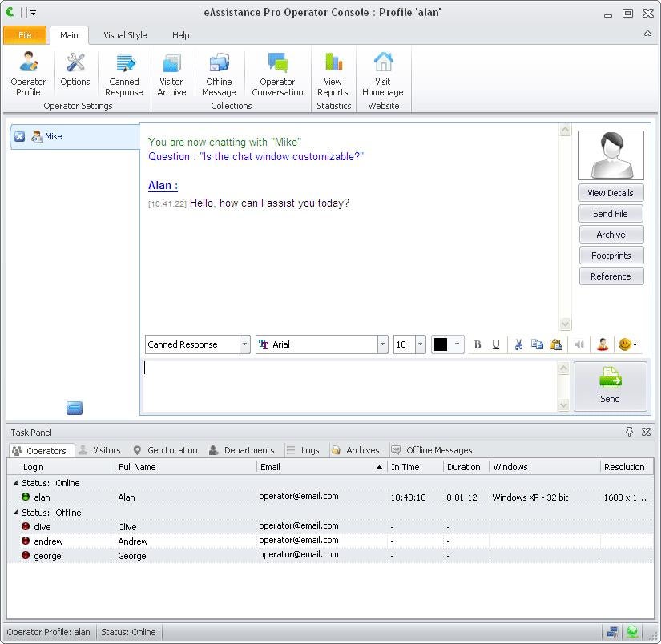
Task: Pin the Task Panel with pushpin
Action: pyautogui.click(x=629, y=432)
